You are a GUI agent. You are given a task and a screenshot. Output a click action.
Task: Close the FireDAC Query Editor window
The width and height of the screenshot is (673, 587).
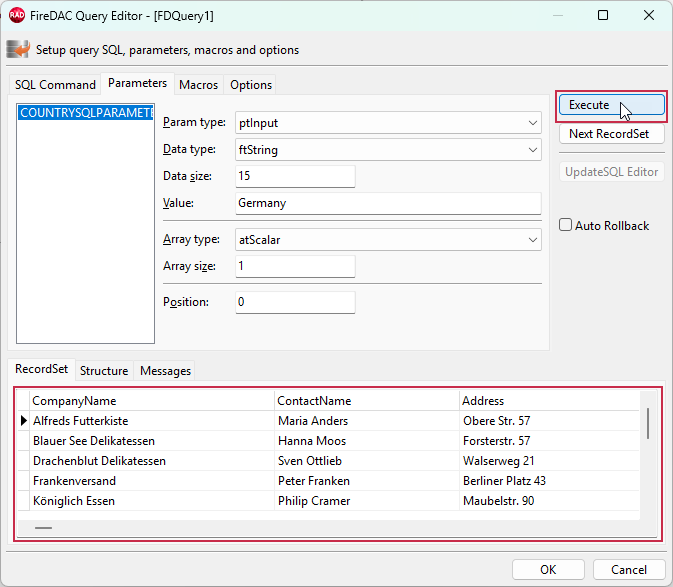(649, 15)
